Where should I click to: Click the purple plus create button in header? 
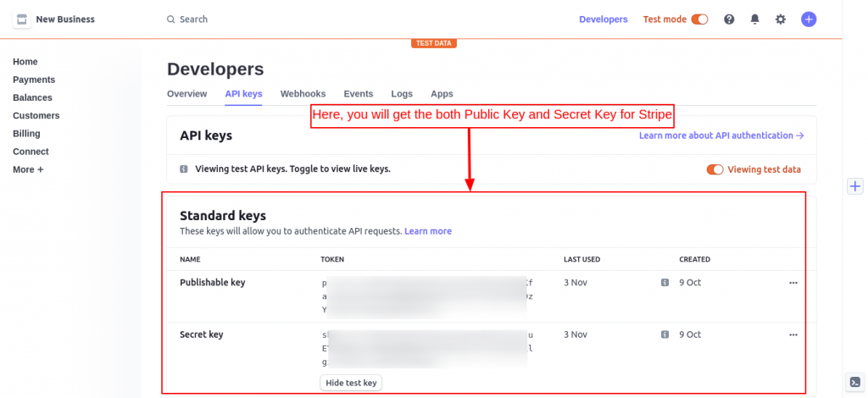tap(808, 19)
